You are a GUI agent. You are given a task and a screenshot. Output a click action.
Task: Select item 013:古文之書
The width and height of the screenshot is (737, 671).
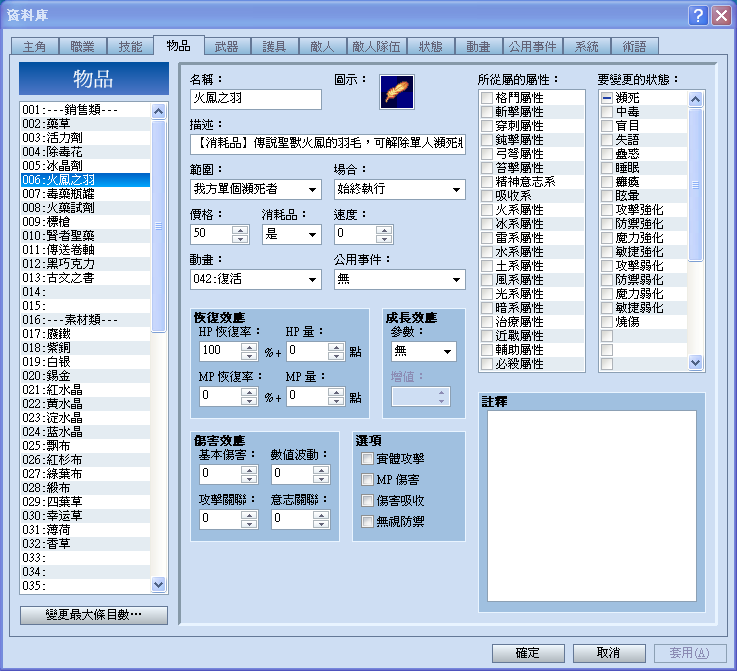(x=86, y=278)
